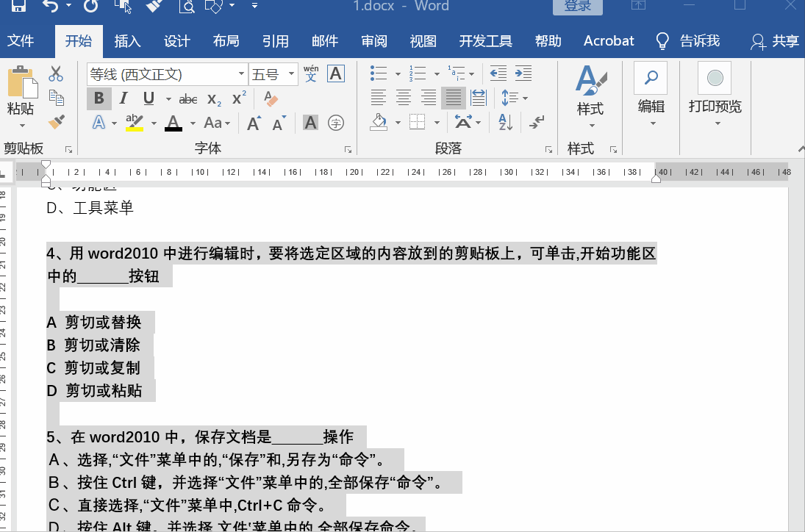The height and width of the screenshot is (532, 805).
Task: Switch to the 插入 (Insert) ribbon tab
Action: click(127, 41)
